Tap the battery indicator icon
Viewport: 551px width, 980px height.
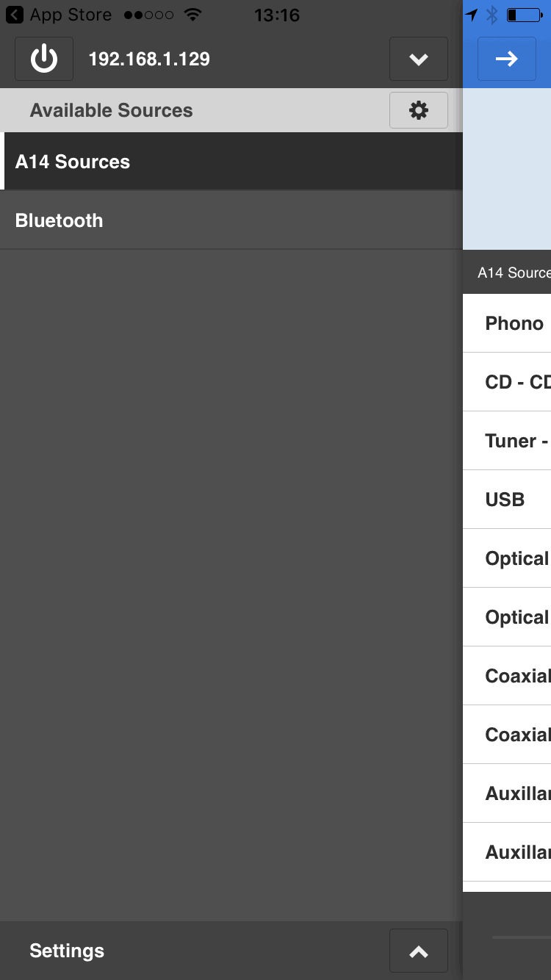coord(525,15)
